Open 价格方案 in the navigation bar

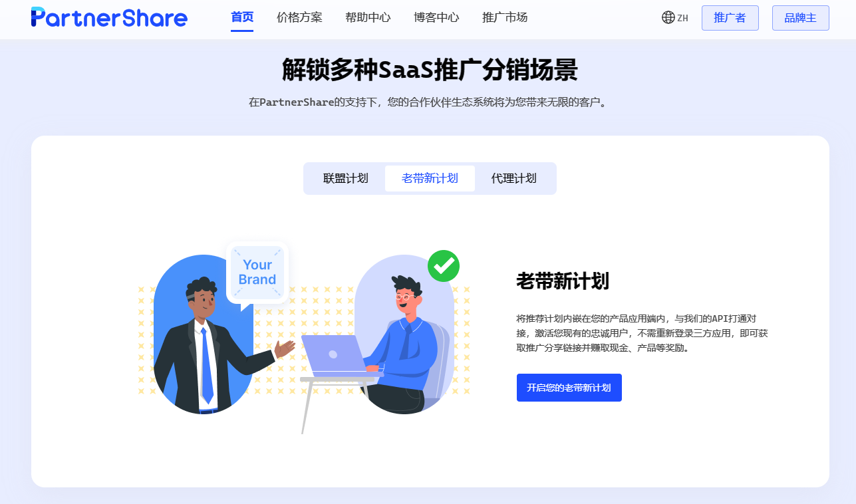coord(299,17)
